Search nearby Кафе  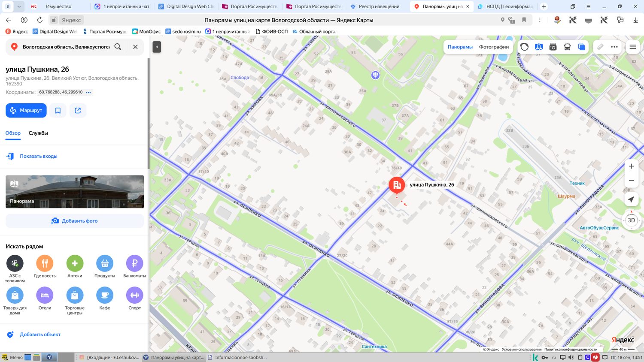coord(105,299)
